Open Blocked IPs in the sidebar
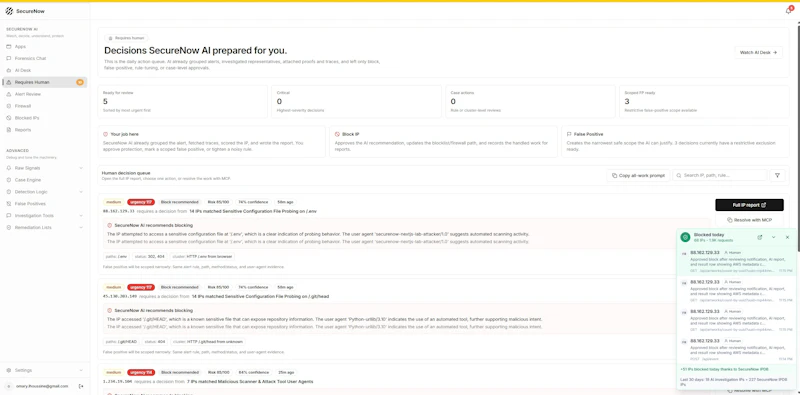This screenshot has width=800, height=395. coord(44,118)
